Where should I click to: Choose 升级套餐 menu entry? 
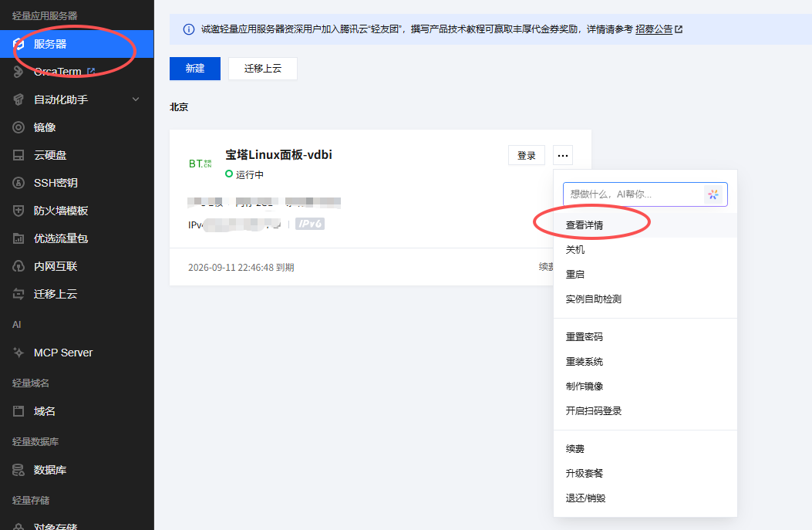pos(645,474)
